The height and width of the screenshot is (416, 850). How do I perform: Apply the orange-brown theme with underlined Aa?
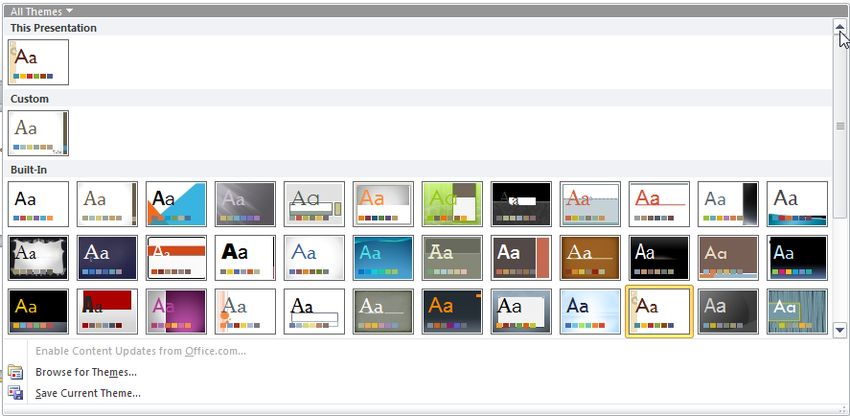[x=590, y=258]
